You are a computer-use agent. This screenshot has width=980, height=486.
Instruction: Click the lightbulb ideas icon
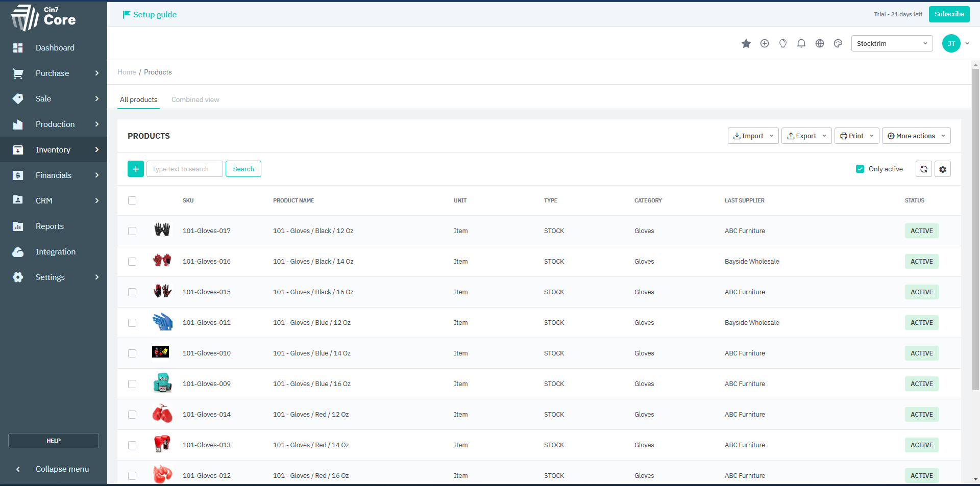(782, 44)
